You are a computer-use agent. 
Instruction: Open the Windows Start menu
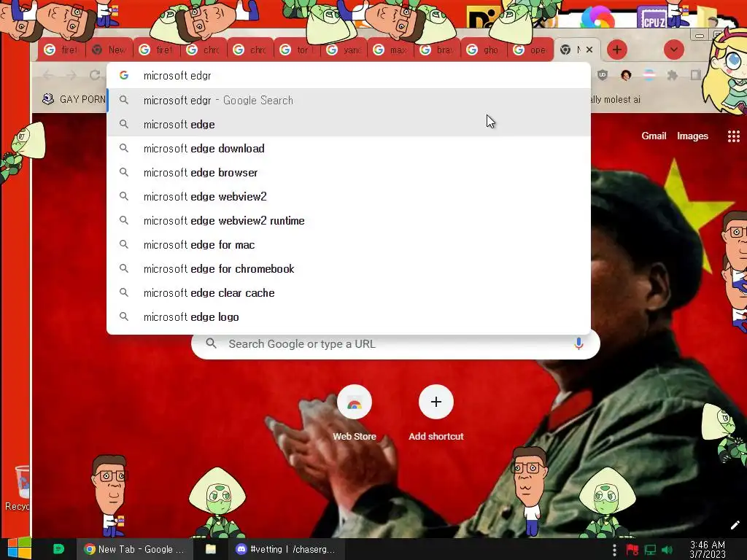pos(20,548)
